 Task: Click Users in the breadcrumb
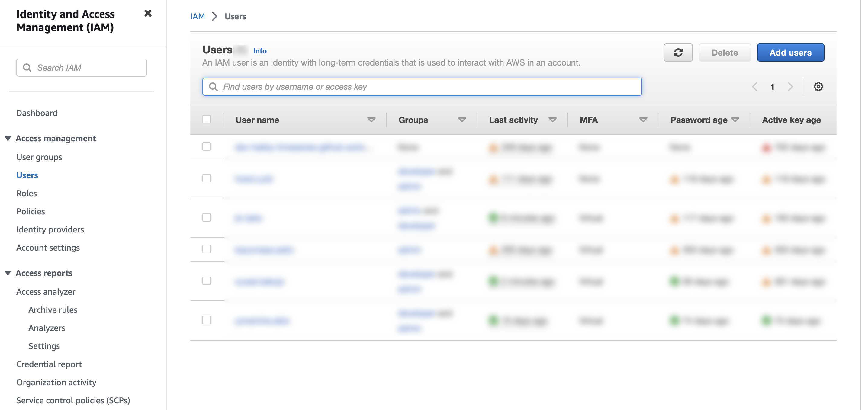click(x=235, y=17)
